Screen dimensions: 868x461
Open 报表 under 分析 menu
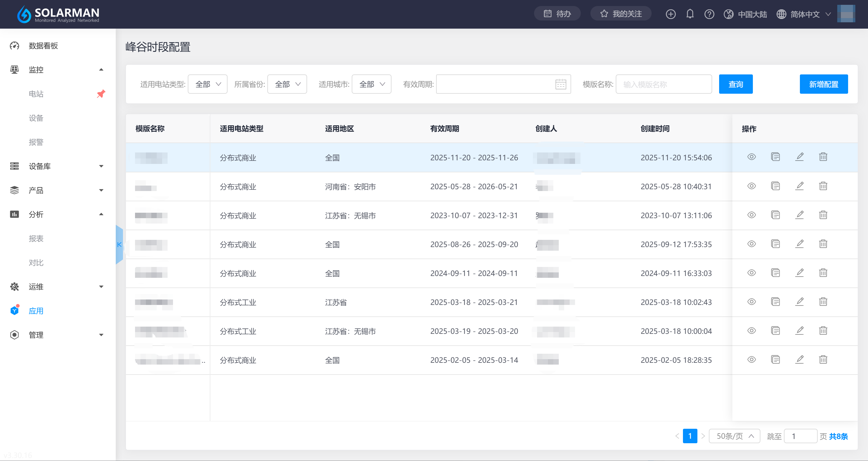[36, 239]
